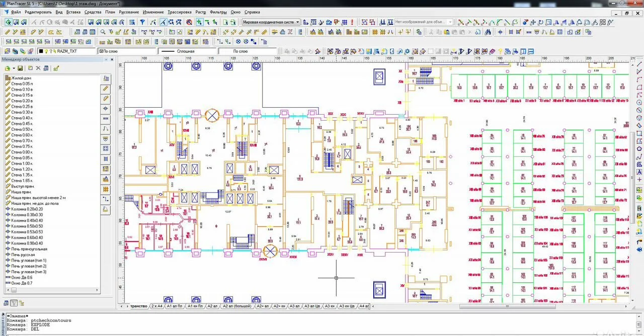Select 'Окно Дв 0.6' in the object list
Screen dimensions: 644x336
click(22, 277)
